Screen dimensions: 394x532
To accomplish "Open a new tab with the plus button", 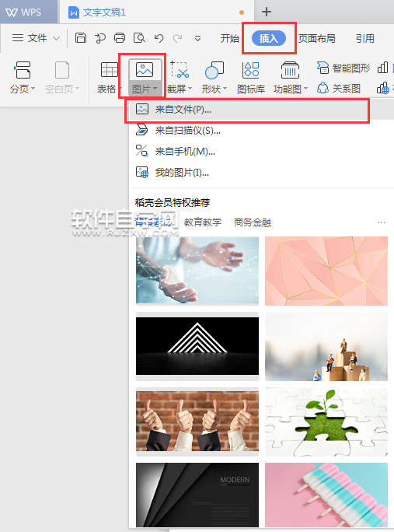I will [x=267, y=12].
